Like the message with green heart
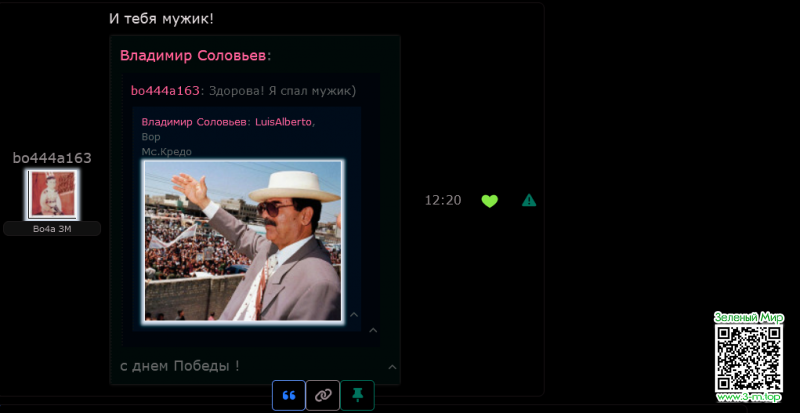This screenshot has height=413, width=800. click(489, 200)
